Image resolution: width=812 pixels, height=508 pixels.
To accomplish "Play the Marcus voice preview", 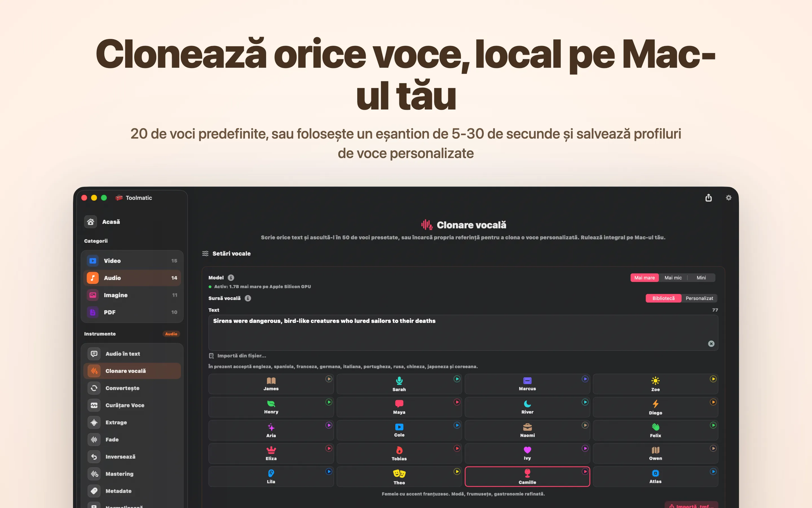I will pyautogui.click(x=585, y=379).
